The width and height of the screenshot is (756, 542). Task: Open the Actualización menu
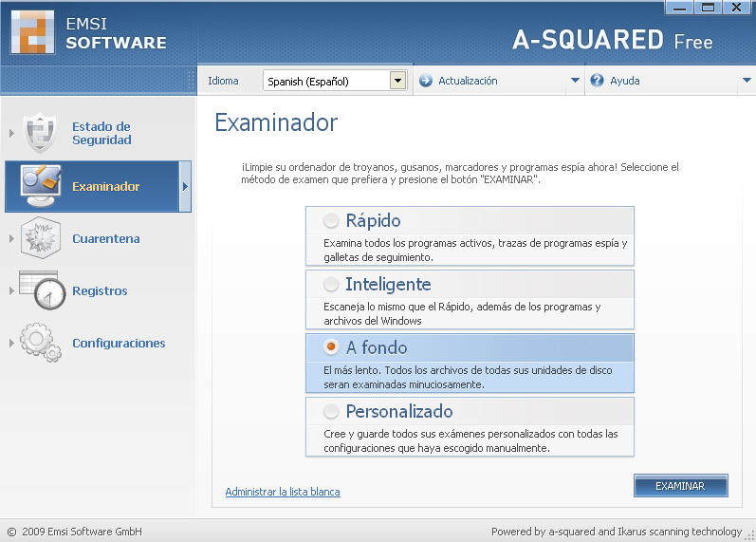click(468, 81)
